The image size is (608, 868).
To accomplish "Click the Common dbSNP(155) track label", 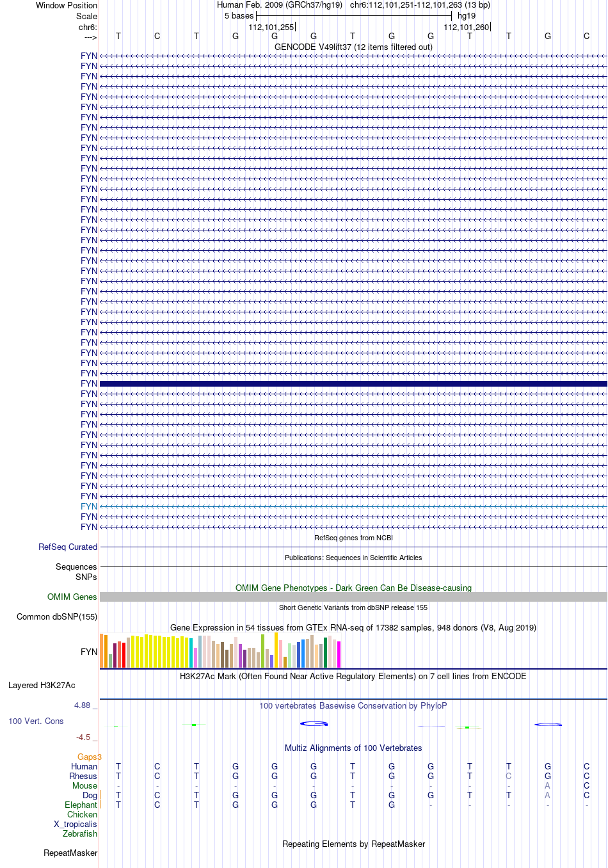I will [57, 616].
